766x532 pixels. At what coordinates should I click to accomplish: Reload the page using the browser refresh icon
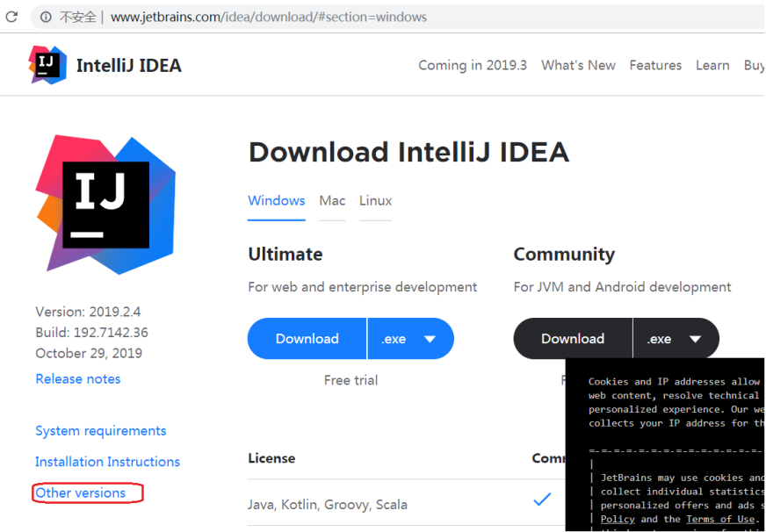click(x=12, y=17)
